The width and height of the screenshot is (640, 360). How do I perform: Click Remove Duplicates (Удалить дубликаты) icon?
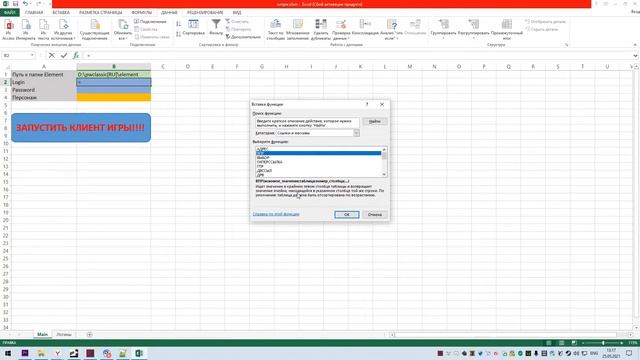(x=321, y=30)
